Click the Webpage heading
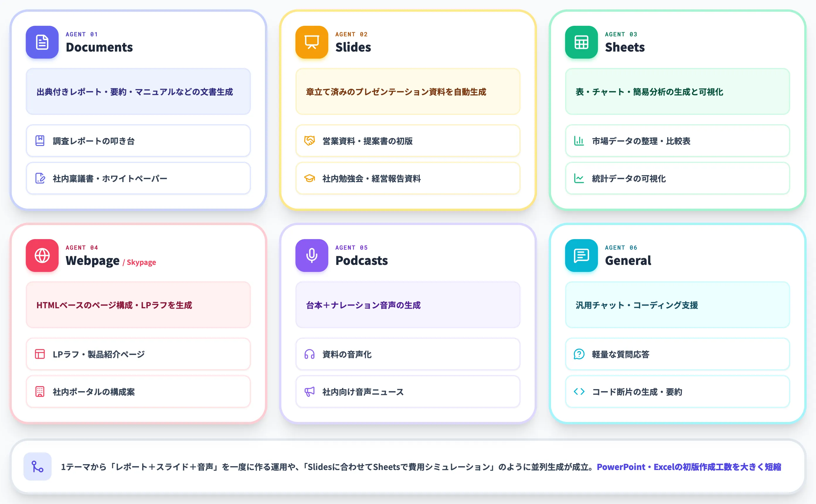Image resolution: width=816 pixels, height=504 pixels. coord(92,261)
